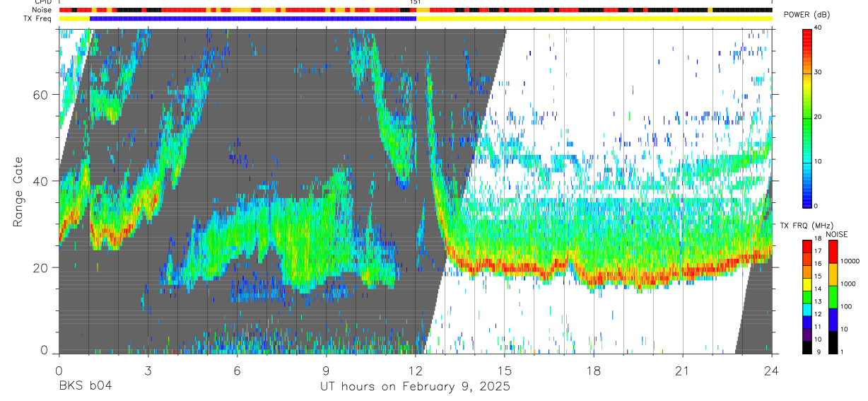Image resolution: width=868 pixels, height=401 pixels.
Task: Click the 21 tick label on the UT hours axis
Action: coord(682,370)
